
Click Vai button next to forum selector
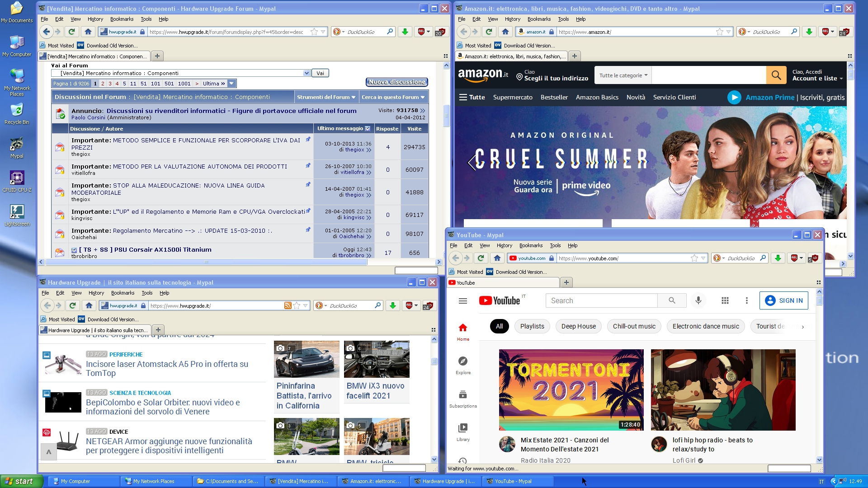click(320, 73)
